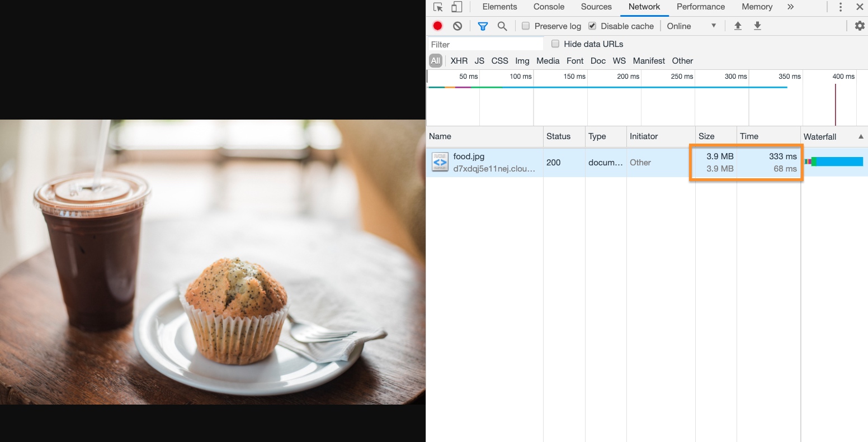Clear the network log
Image resolution: width=868 pixels, height=442 pixels.
pyautogui.click(x=457, y=26)
